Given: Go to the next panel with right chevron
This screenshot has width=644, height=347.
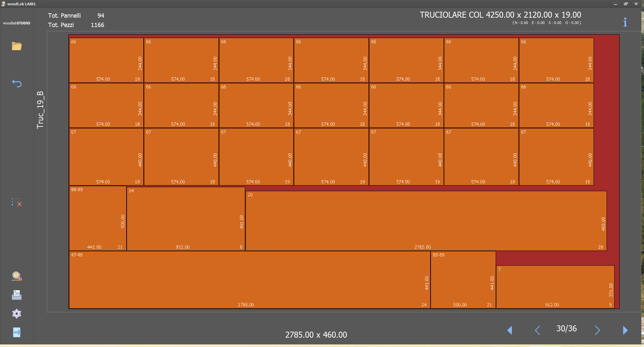Looking at the screenshot, I should click(x=597, y=330).
